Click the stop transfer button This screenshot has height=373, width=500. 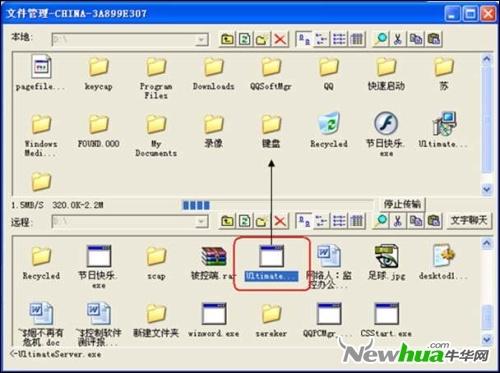pyautogui.click(x=402, y=204)
